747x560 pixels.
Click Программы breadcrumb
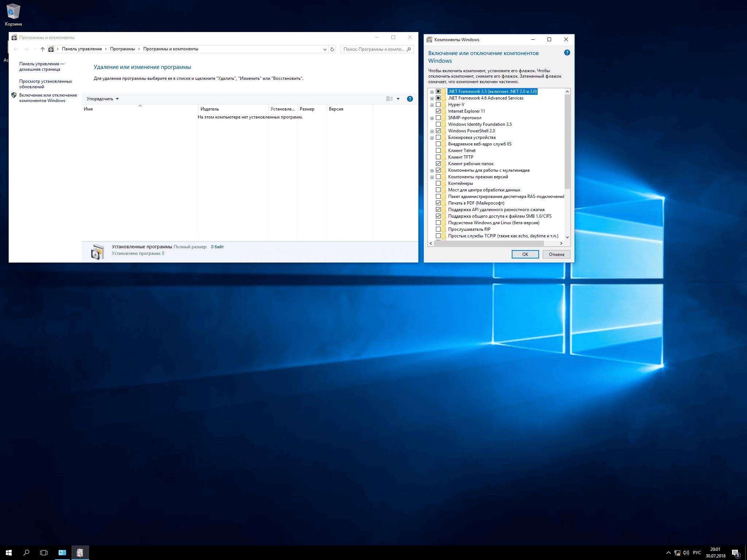[x=123, y=49]
